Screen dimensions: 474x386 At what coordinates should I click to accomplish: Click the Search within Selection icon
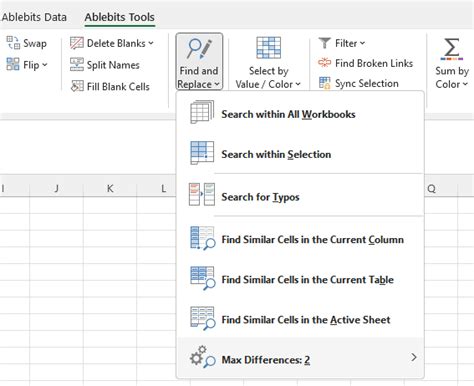click(x=202, y=153)
